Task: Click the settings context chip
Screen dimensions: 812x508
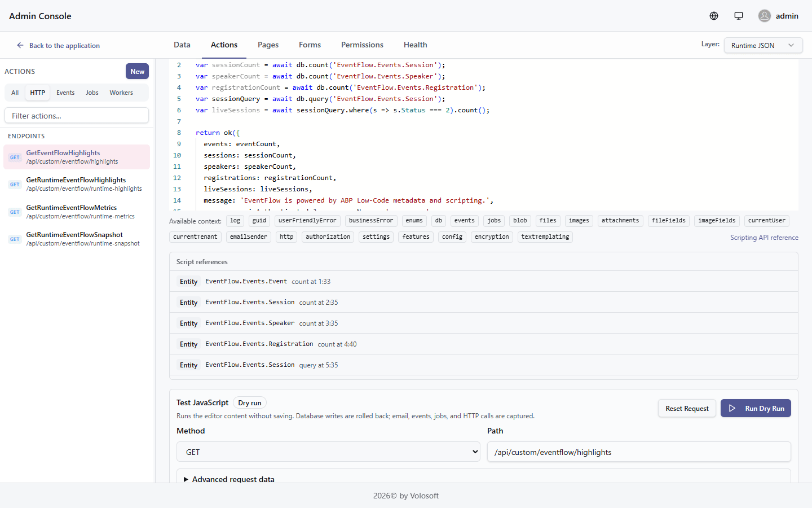Action: pos(376,237)
